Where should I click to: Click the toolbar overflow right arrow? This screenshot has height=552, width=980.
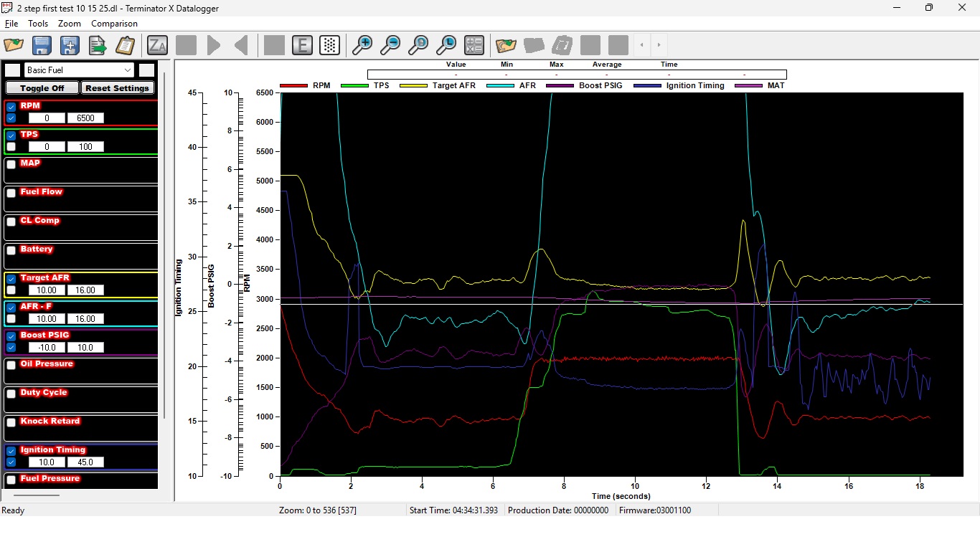pos(659,45)
